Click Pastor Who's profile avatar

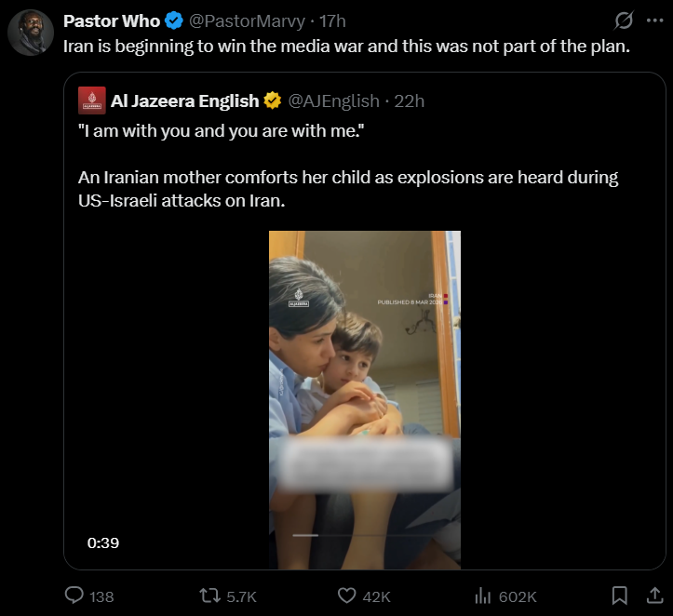31,33
